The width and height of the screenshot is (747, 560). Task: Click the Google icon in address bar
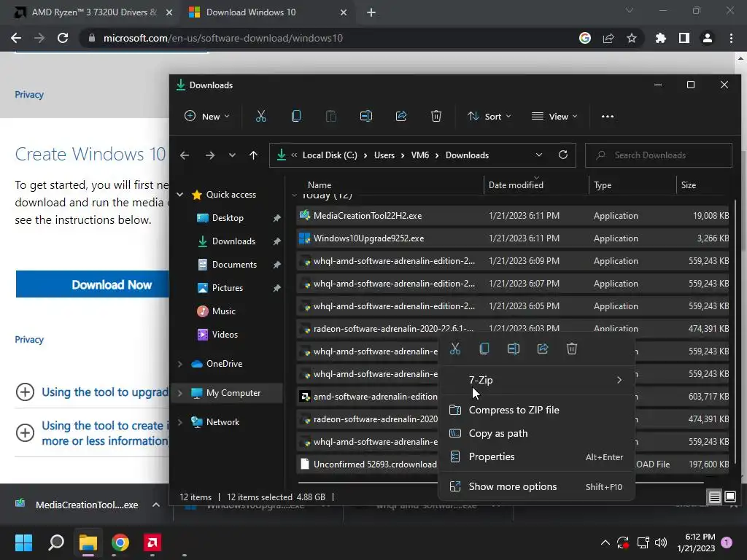coord(584,38)
